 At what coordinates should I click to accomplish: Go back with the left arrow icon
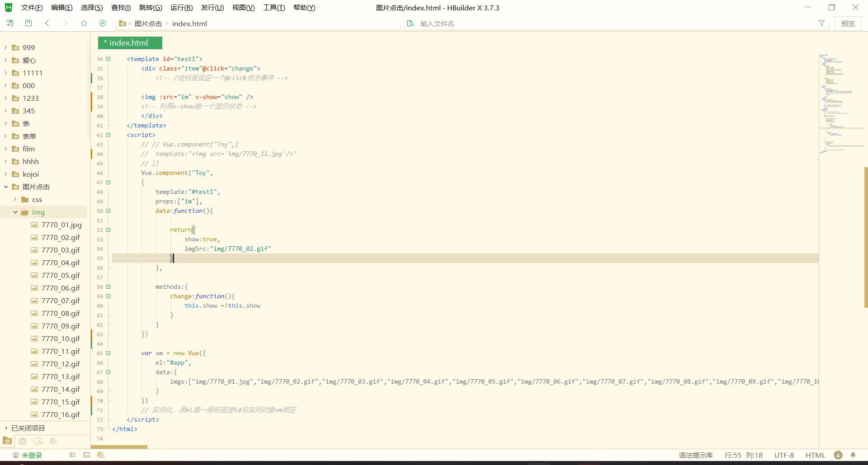coord(47,23)
